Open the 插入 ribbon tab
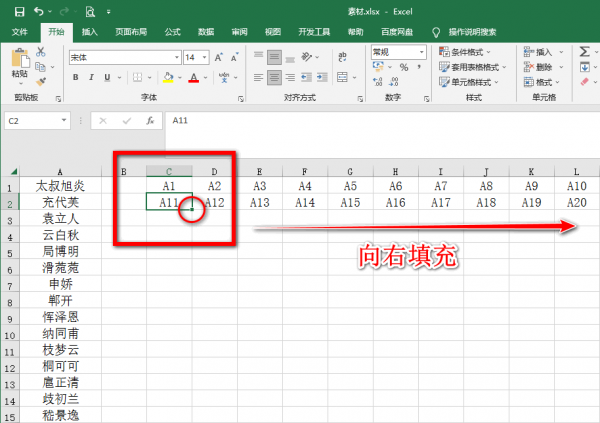This screenshot has width=600, height=423. click(89, 32)
